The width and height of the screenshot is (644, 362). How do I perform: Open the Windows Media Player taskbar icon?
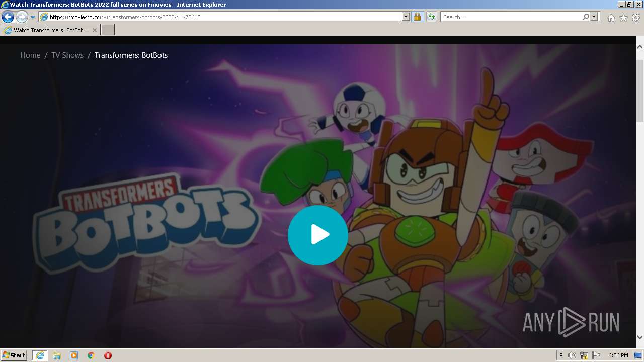pyautogui.click(x=74, y=355)
